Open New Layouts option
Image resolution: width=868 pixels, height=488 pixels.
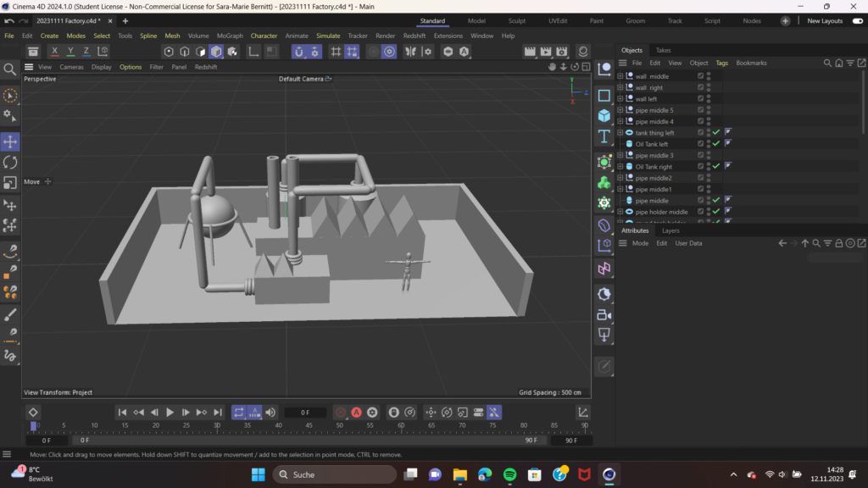(824, 20)
